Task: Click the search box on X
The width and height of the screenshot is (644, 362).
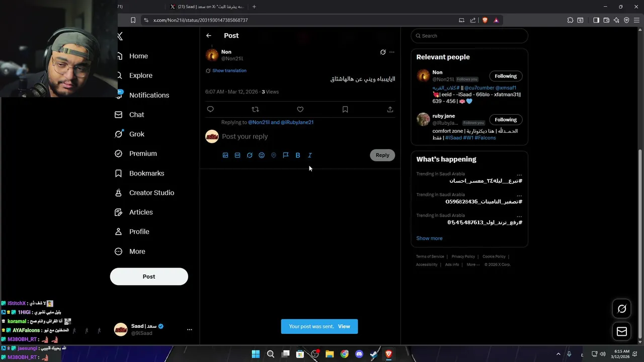Action: 469,36
